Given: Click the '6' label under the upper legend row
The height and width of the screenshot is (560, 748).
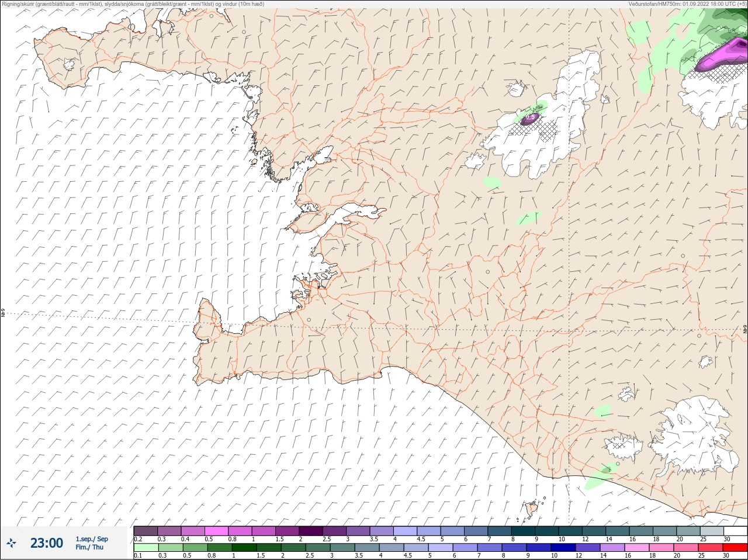Looking at the screenshot, I should pos(466,539).
